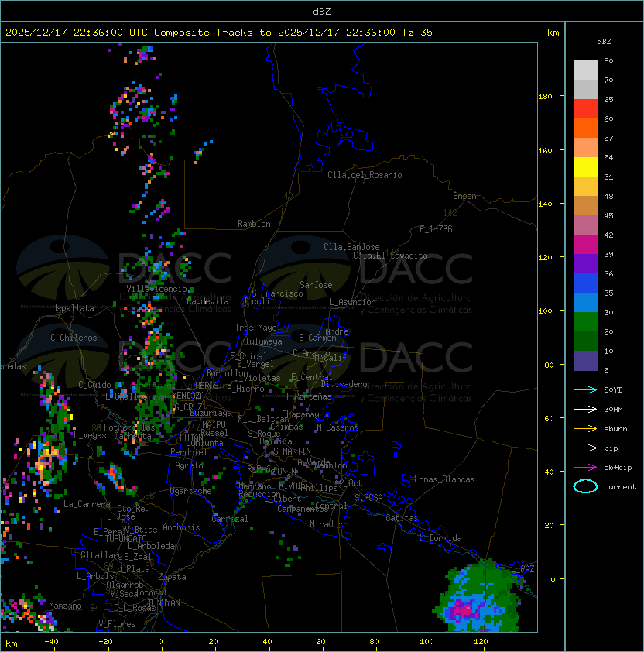
Task: Click the eburn yellow arrow legend icon
Action: (585, 429)
